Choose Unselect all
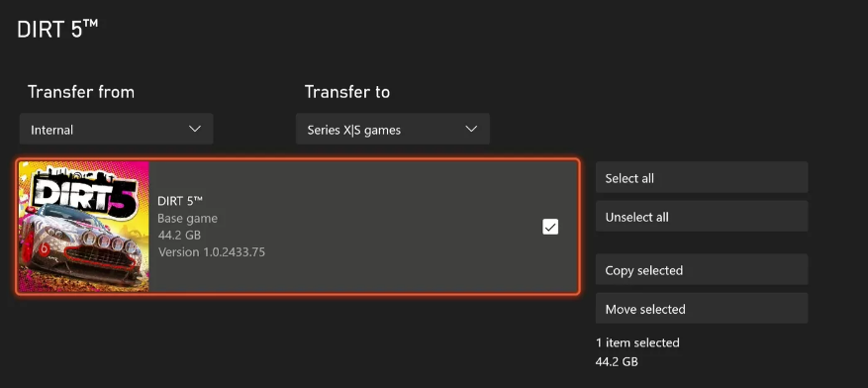 tap(702, 216)
